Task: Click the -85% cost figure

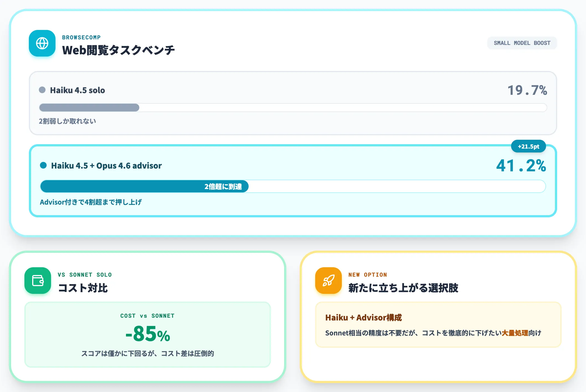Action: pos(148,334)
